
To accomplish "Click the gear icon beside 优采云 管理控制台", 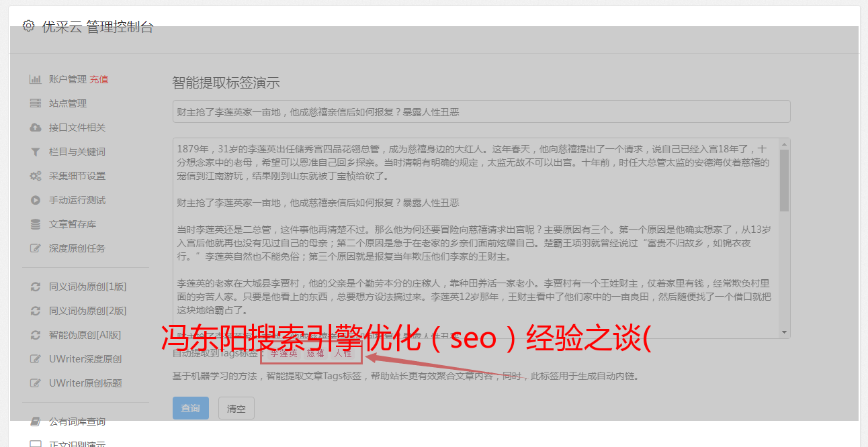I will point(28,26).
